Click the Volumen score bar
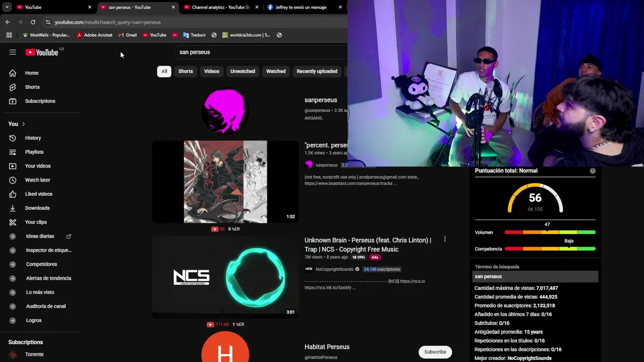Image resolution: width=644 pixels, height=362 pixels. (x=550, y=232)
